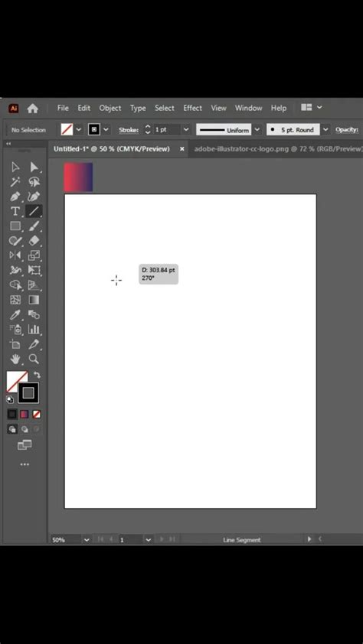The width and height of the screenshot is (363, 644).
Task: Select the Zoom tool magnifier
Action: click(x=34, y=359)
